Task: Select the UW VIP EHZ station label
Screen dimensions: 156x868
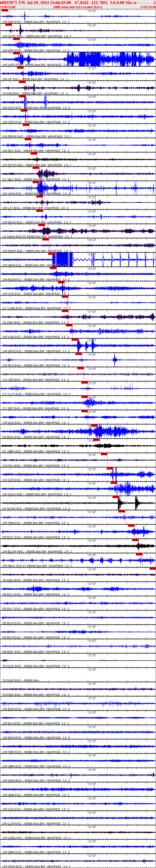Action: tap(35, 79)
